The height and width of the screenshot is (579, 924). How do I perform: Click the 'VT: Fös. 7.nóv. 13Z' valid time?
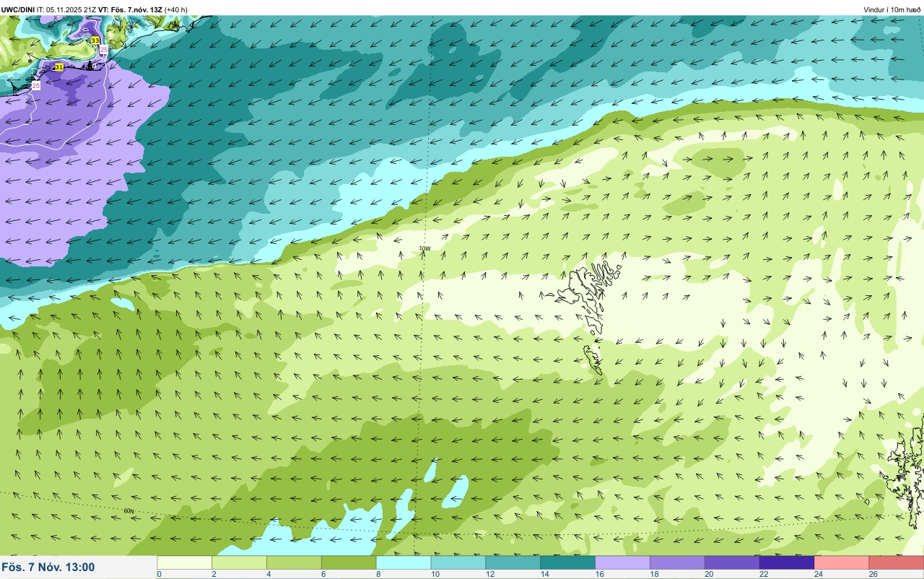point(131,9)
